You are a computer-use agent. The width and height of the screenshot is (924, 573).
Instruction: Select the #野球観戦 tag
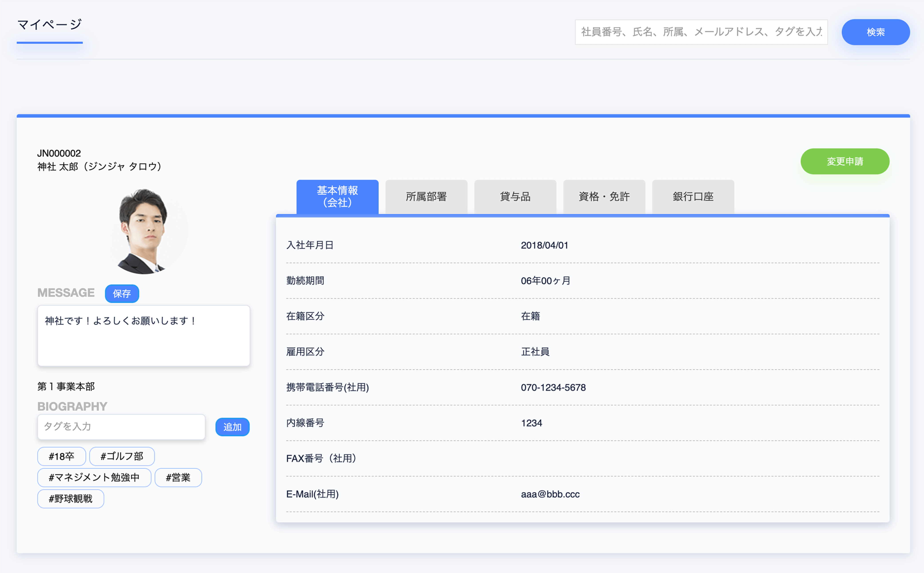tap(70, 499)
